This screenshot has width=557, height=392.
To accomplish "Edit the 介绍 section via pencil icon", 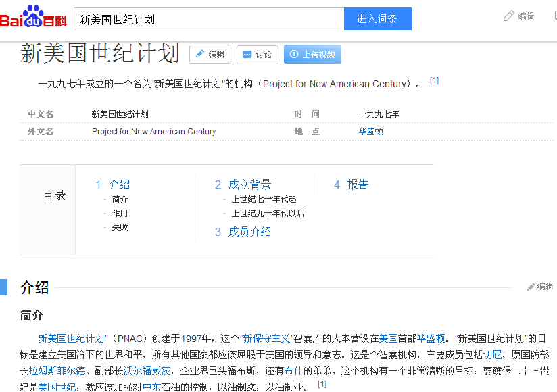I will click(x=539, y=287).
